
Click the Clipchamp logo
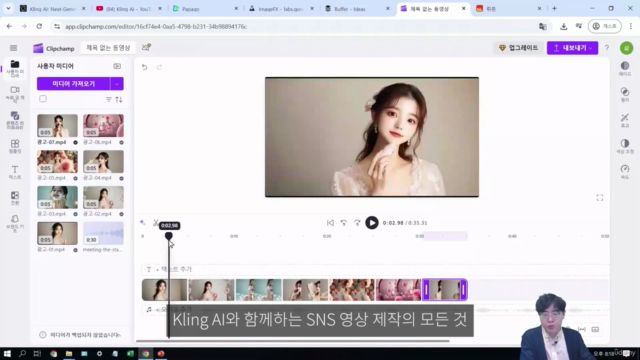coord(54,48)
